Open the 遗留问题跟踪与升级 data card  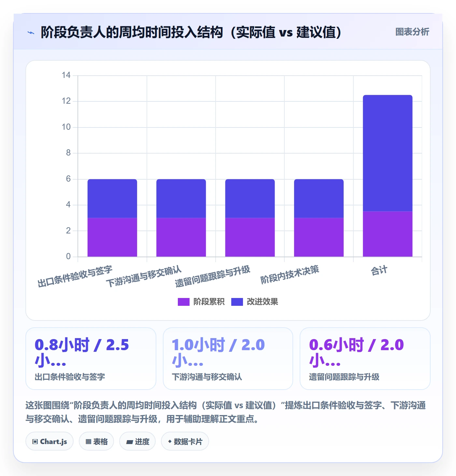pyautogui.click(x=365, y=359)
